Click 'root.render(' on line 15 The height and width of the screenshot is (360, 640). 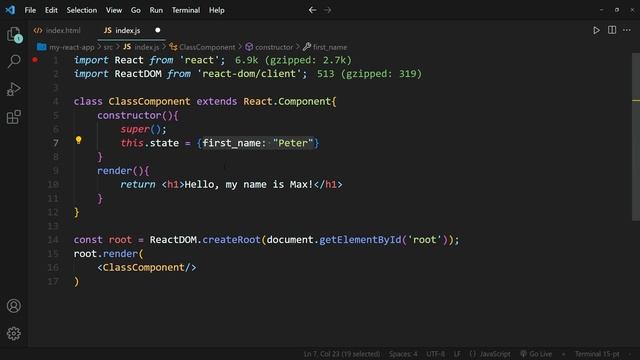pyautogui.click(x=109, y=254)
